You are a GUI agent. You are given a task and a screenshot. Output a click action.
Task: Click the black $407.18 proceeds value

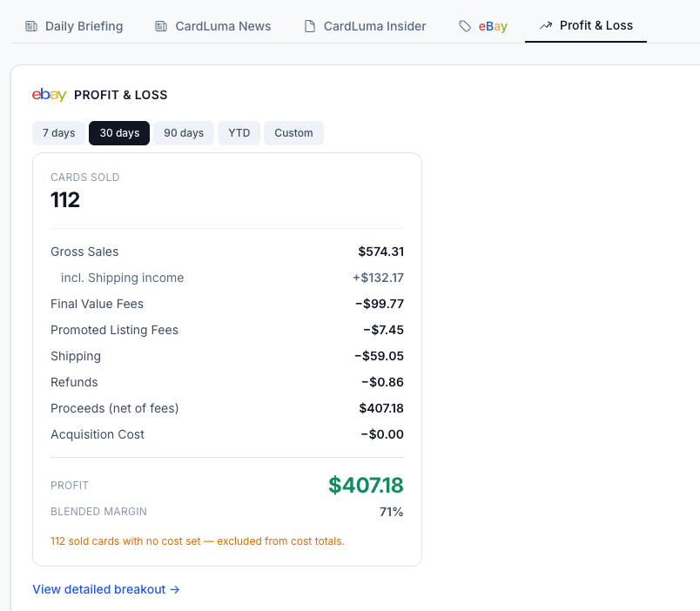[381, 408]
